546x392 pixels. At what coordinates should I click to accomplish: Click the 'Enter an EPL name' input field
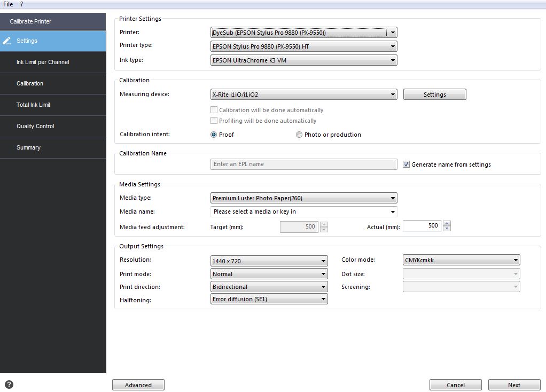tap(303, 164)
